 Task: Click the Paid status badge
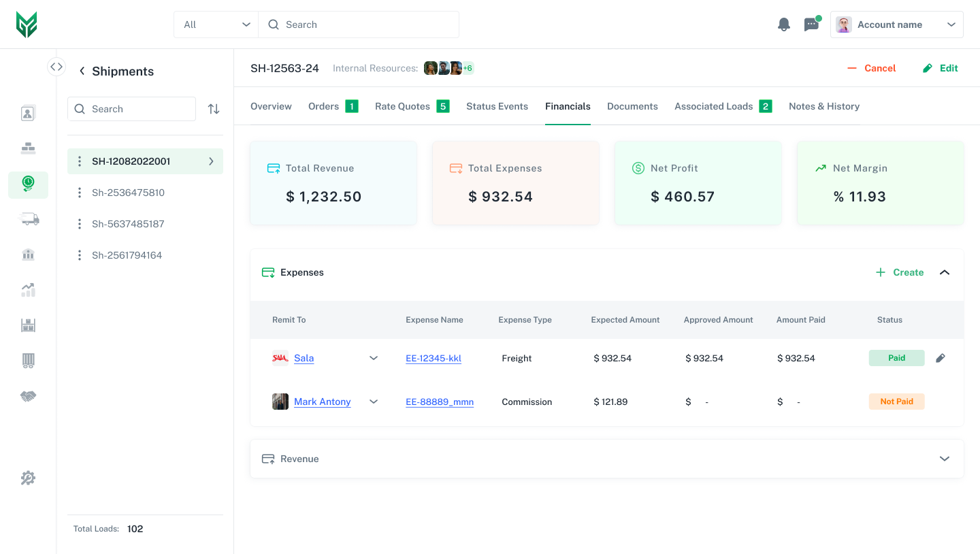897,358
